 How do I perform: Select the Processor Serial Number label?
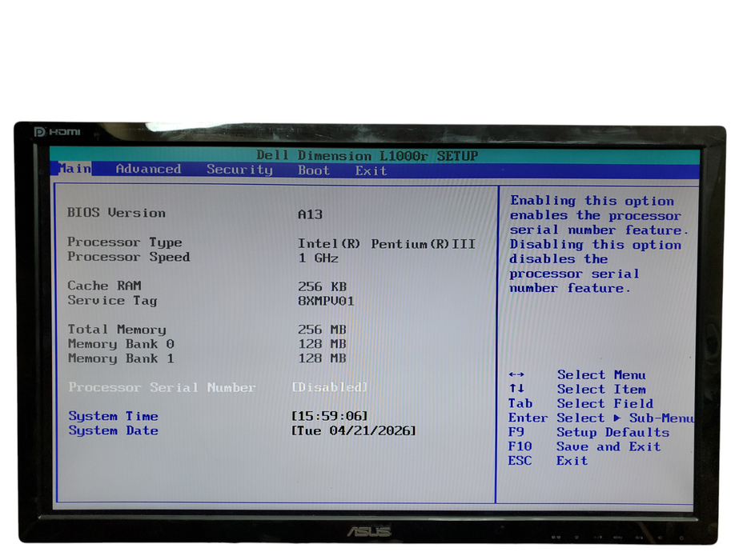162,387
